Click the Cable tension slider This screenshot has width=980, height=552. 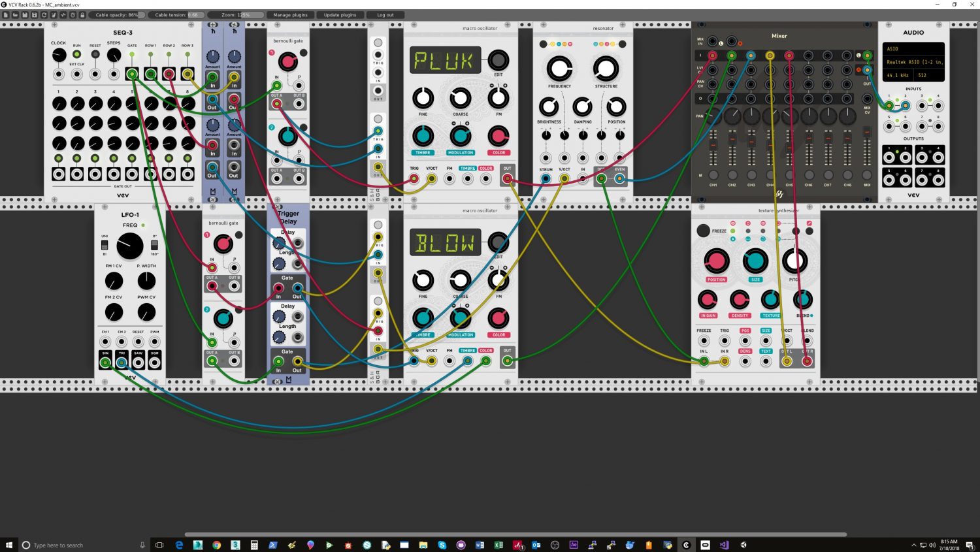click(x=176, y=15)
